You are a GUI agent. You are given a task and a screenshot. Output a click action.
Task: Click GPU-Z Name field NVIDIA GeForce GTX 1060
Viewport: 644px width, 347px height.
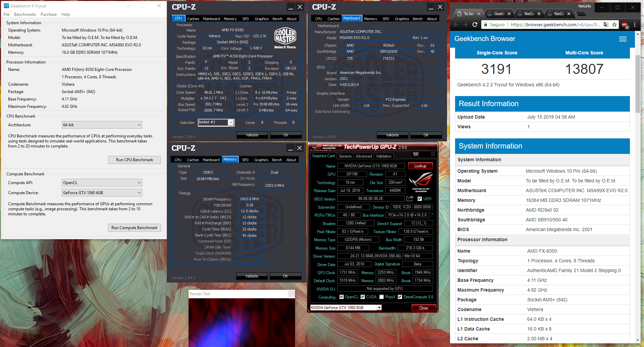click(x=370, y=166)
